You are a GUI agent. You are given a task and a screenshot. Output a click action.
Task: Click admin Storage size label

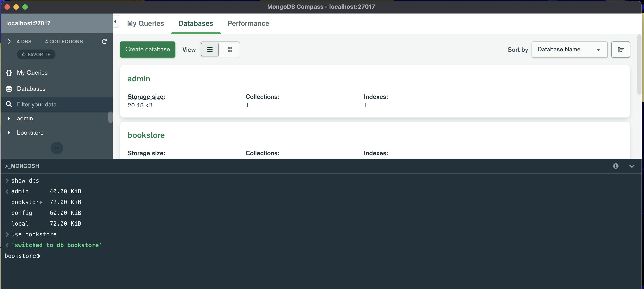[x=146, y=97]
